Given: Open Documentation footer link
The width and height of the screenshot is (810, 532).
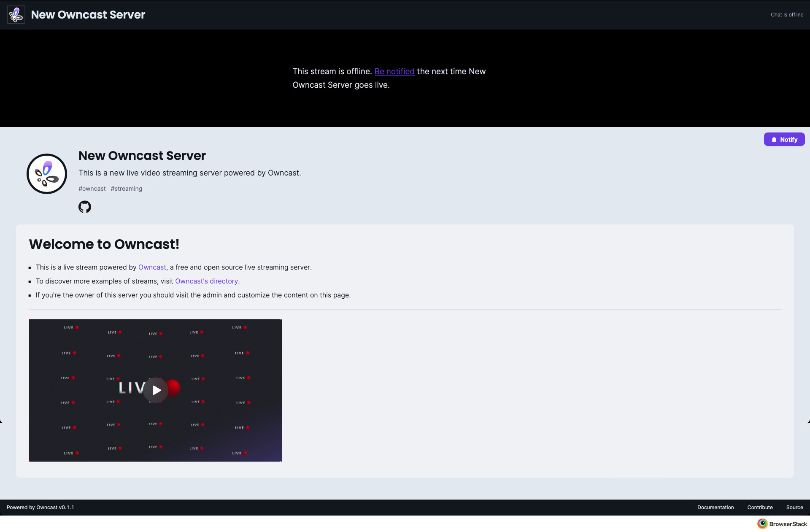Looking at the screenshot, I should pyautogui.click(x=715, y=508).
